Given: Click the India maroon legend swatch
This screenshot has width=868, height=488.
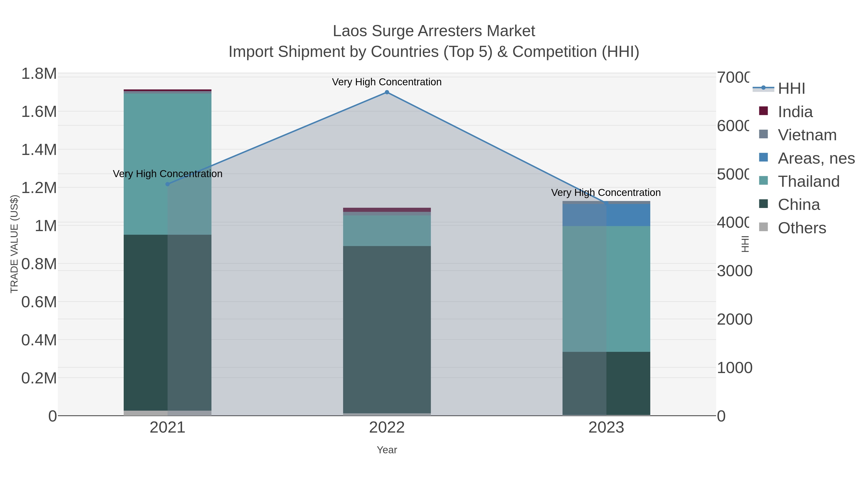Looking at the screenshot, I should click(763, 111).
